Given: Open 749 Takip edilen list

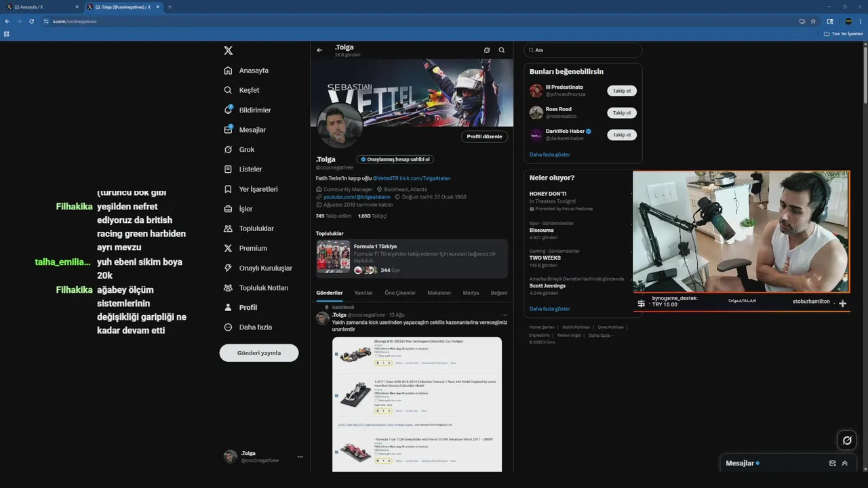Looking at the screenshot, I should coord(334,216).
